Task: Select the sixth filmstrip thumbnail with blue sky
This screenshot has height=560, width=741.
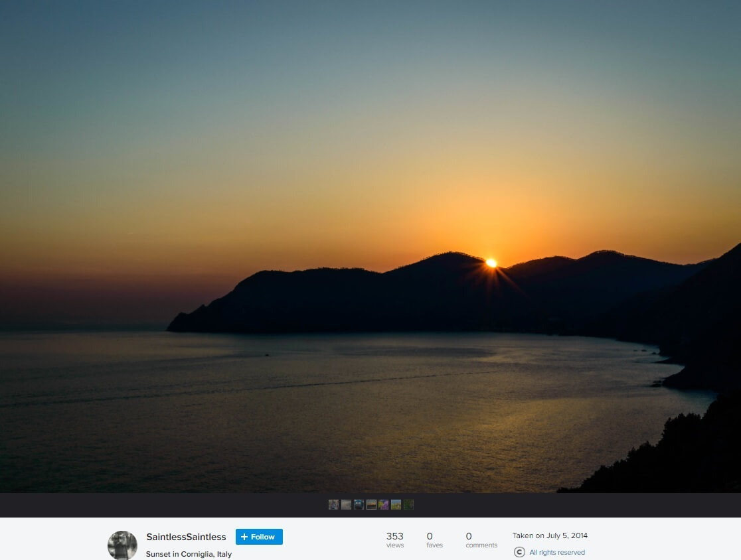Action: [396, 504]
